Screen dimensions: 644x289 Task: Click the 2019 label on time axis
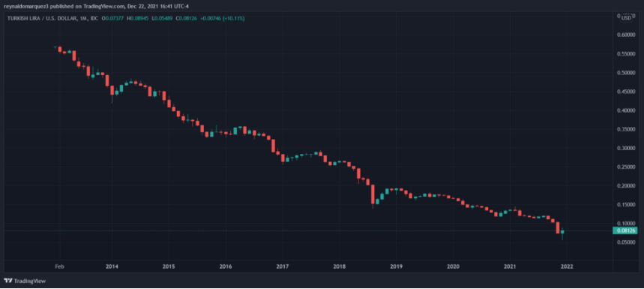click(396, 266)
